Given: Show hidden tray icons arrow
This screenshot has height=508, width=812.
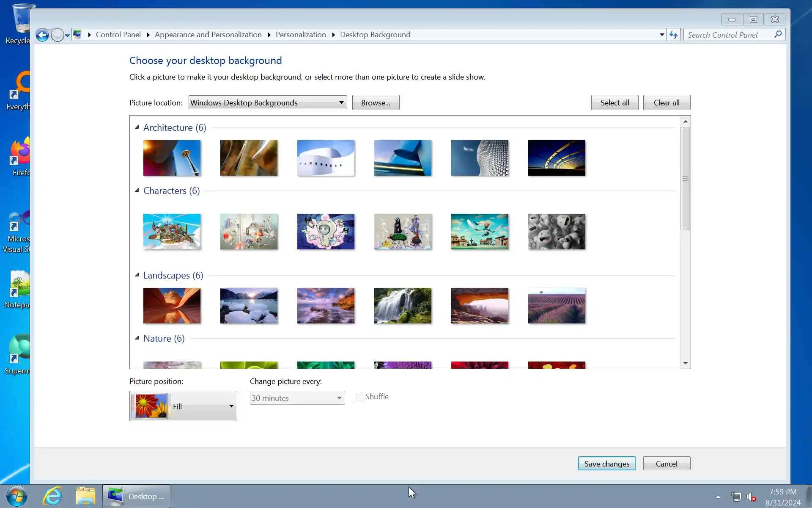Looking at the screenshot, I should coord(718,497).
